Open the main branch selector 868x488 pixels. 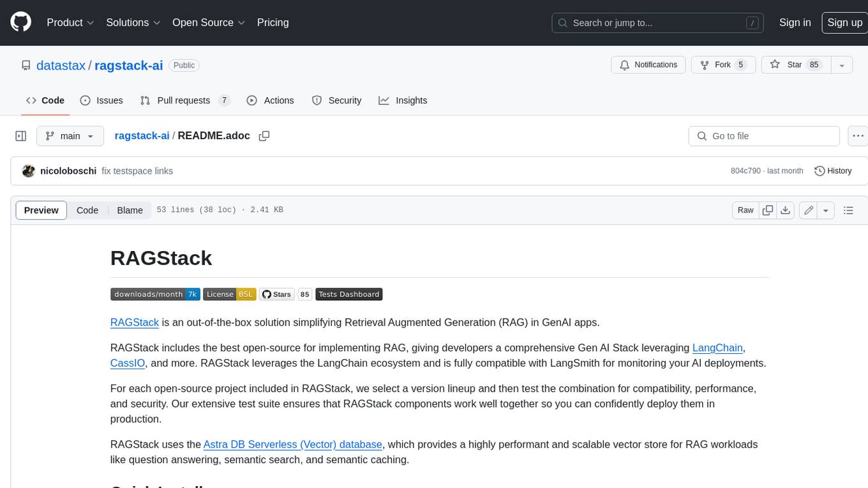[70, 136]
